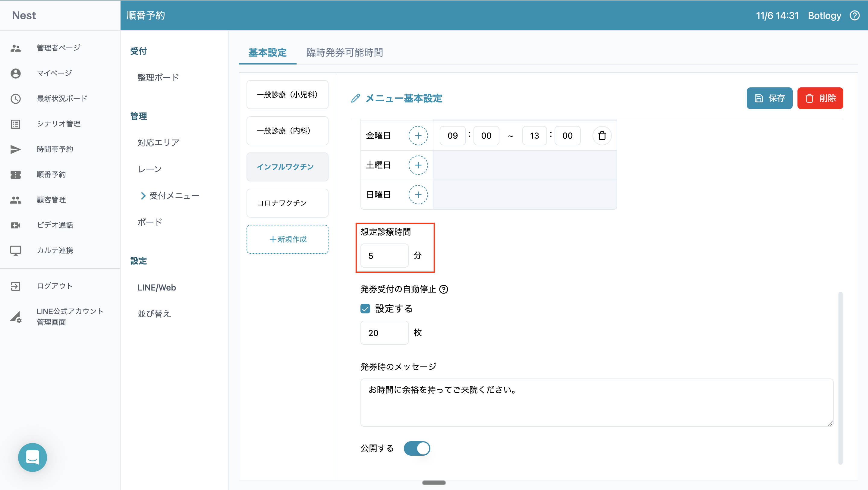Image resolution: width=868 pixels, height=490 pixels.
Task: Uncheck the 設定する checkbox
Action: click(x=365, y=308)
